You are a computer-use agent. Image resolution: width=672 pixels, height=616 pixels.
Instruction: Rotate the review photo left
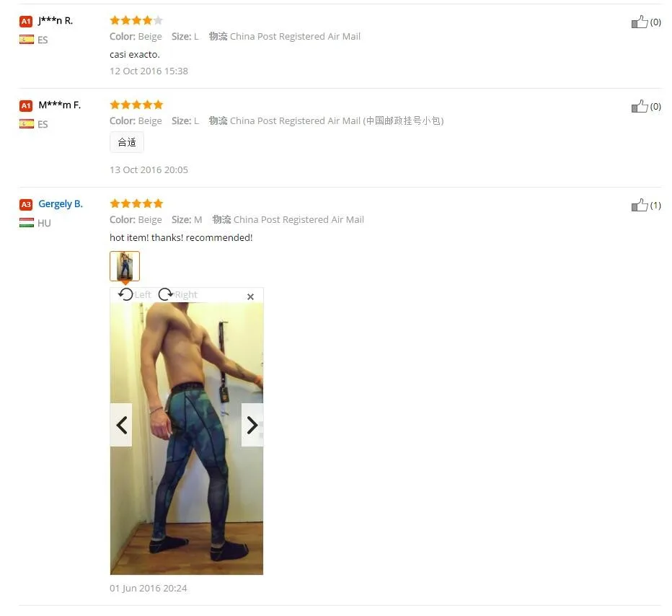[134, 294]
